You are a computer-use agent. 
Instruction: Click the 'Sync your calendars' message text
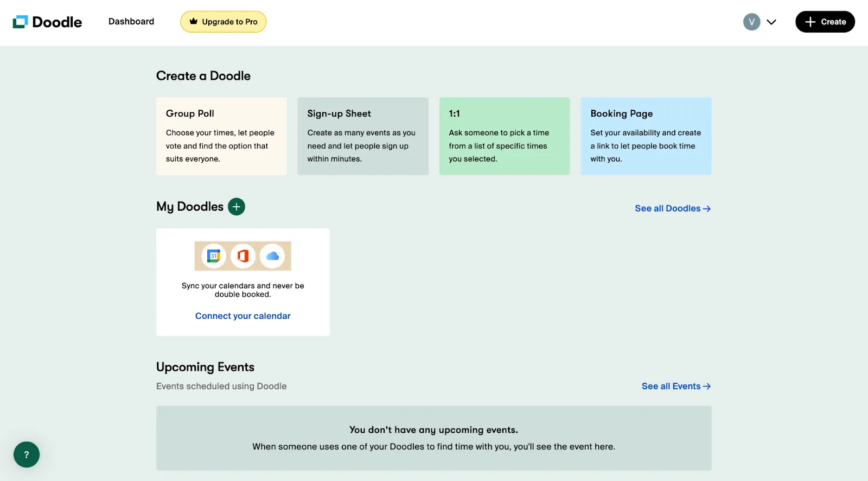tap(243, 290)
